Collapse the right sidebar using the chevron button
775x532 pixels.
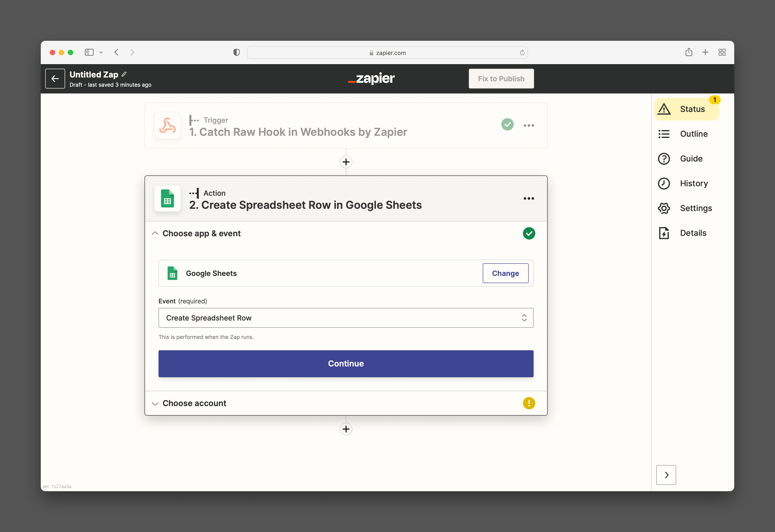pyautogui.click(x=666, y=475)
